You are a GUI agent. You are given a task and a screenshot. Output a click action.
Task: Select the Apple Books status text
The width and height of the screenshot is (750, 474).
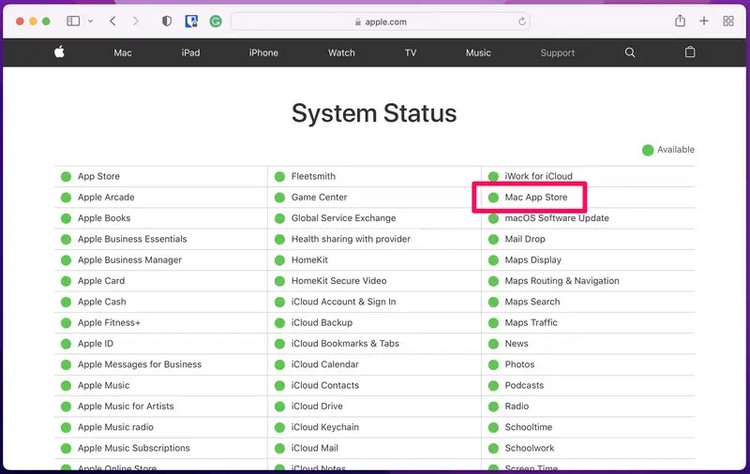pyautogui.click(x=104, y=218)
